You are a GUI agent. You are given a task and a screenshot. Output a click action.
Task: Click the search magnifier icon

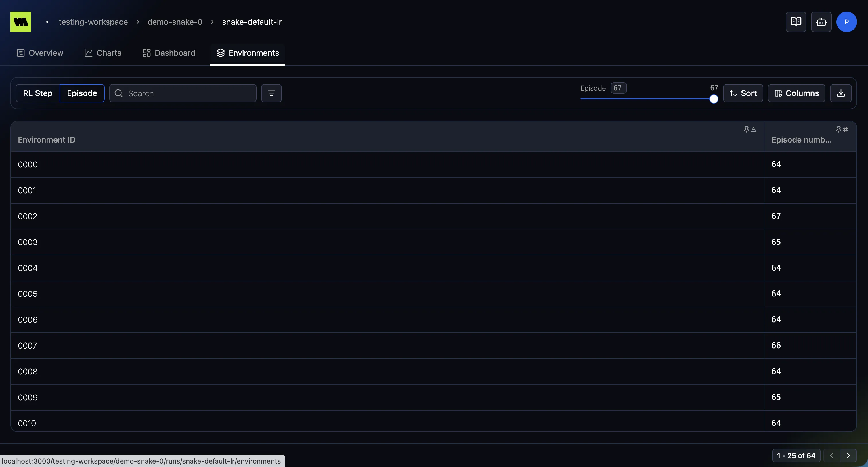tap(118, 93)
